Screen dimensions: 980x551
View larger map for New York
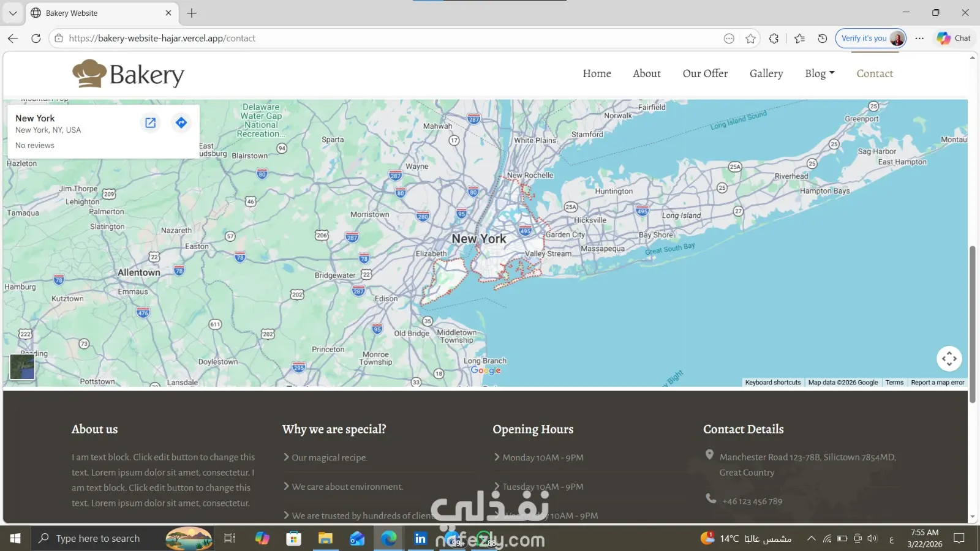150,122
